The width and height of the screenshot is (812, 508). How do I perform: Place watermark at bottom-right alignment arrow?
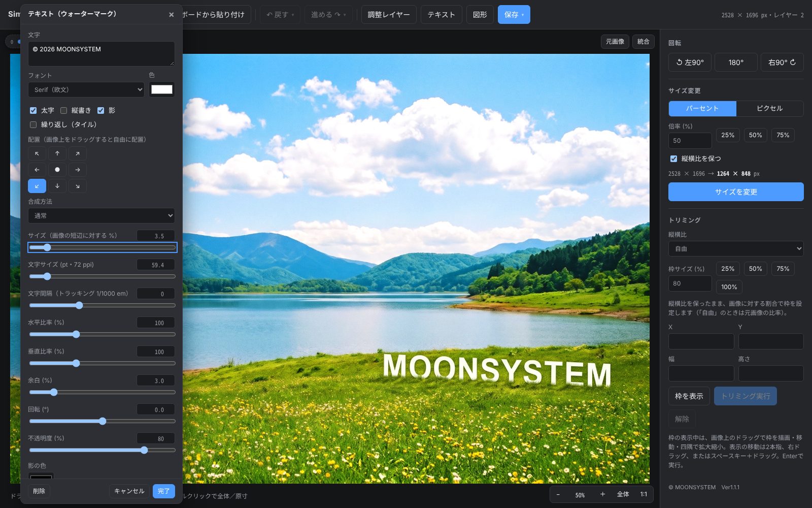pyautogui.click(x=77, y=186)
